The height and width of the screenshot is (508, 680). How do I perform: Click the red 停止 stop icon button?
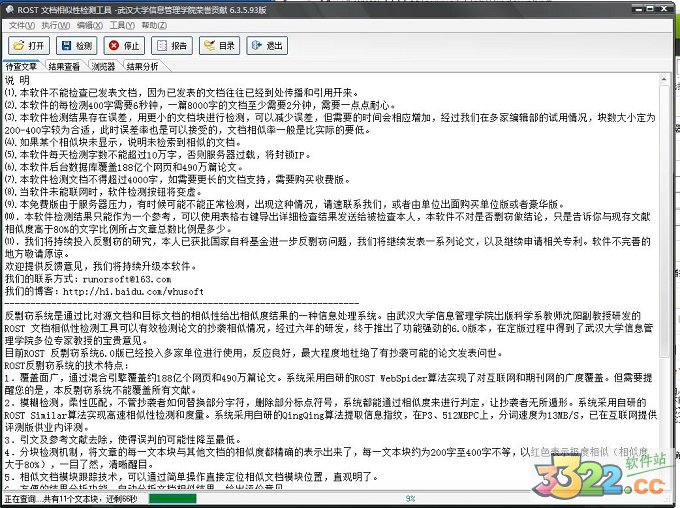[x=124, y=46]
